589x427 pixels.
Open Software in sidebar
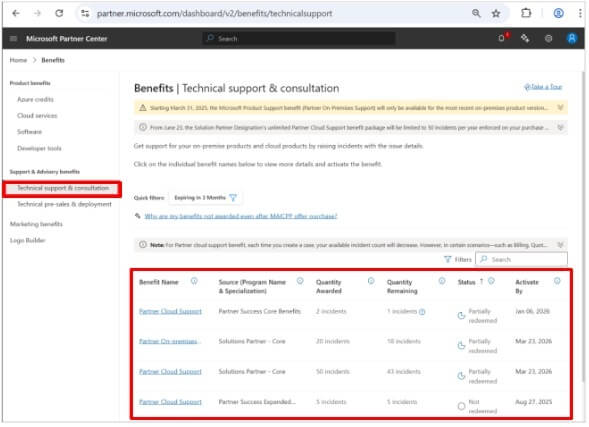point(29,132)
